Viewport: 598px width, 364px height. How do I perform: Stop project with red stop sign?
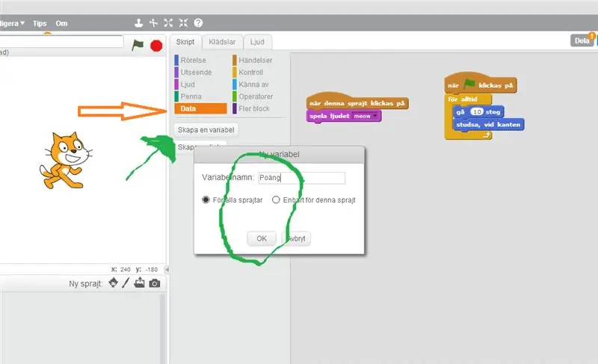point(156,46)
